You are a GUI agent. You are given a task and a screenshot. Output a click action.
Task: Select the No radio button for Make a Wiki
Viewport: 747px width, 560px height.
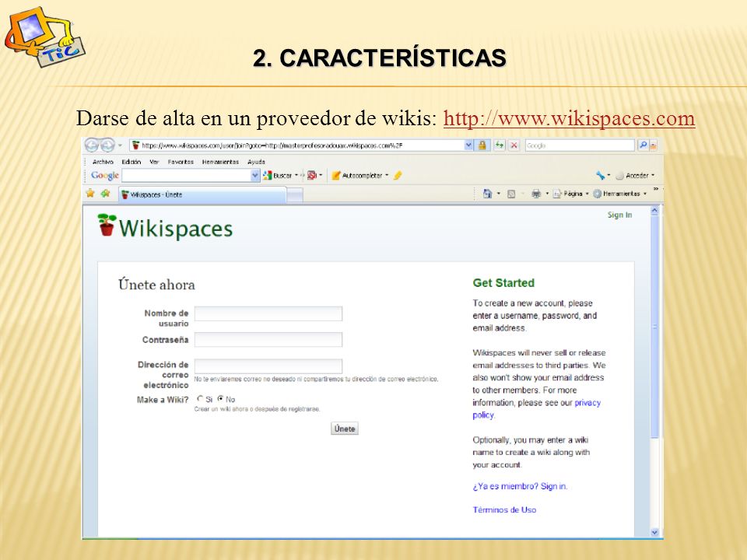[x=220, y=398]
